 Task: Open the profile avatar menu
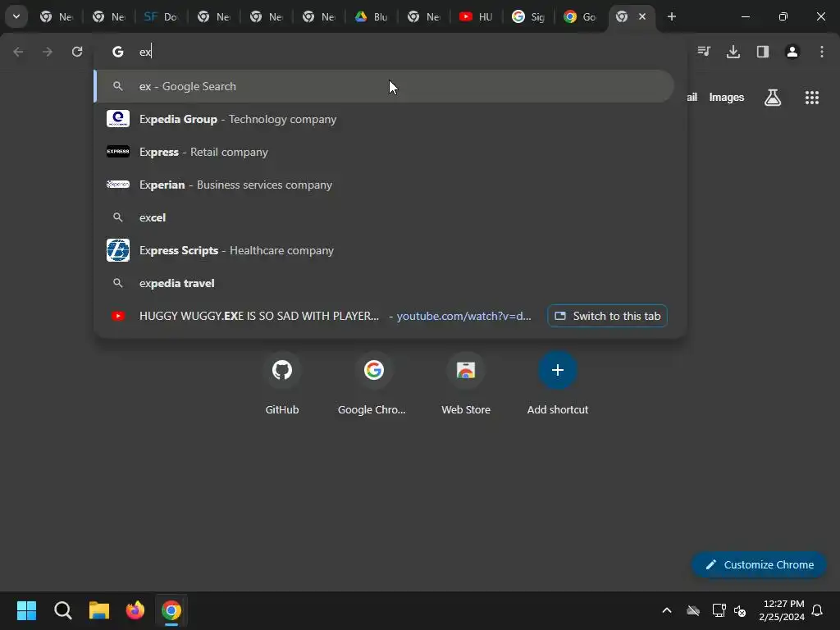[792, 52]
